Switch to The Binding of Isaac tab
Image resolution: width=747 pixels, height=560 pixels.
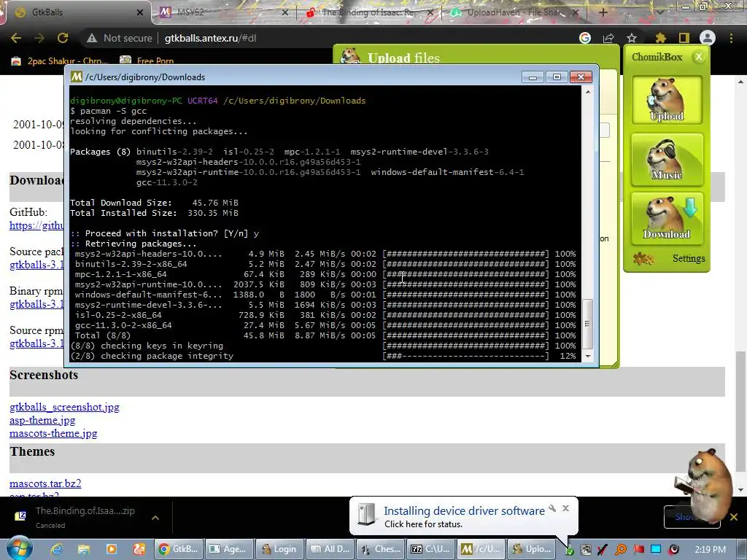tap(369, 12)
